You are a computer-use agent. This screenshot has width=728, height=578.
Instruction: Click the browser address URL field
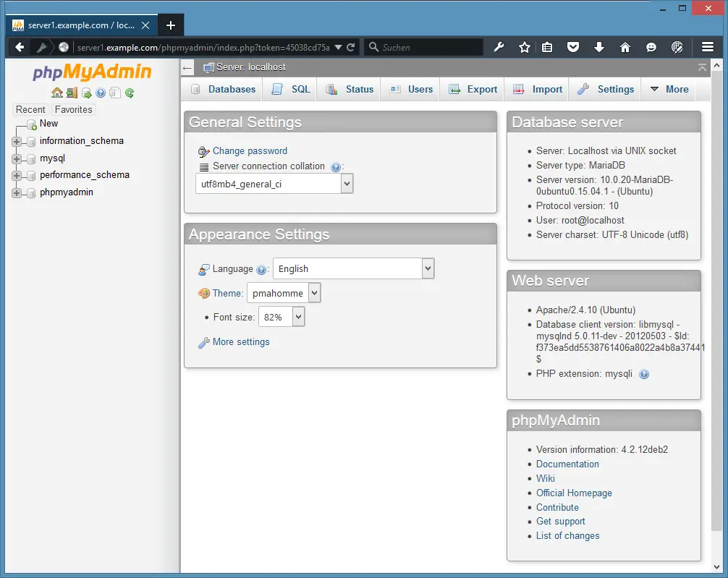[203, 47]
